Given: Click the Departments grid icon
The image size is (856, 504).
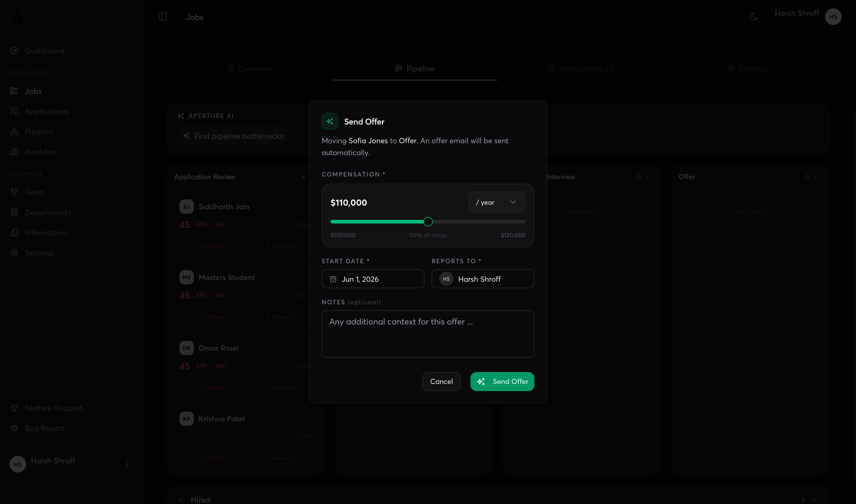Looking at the screenshot, I should coord(14,212).
